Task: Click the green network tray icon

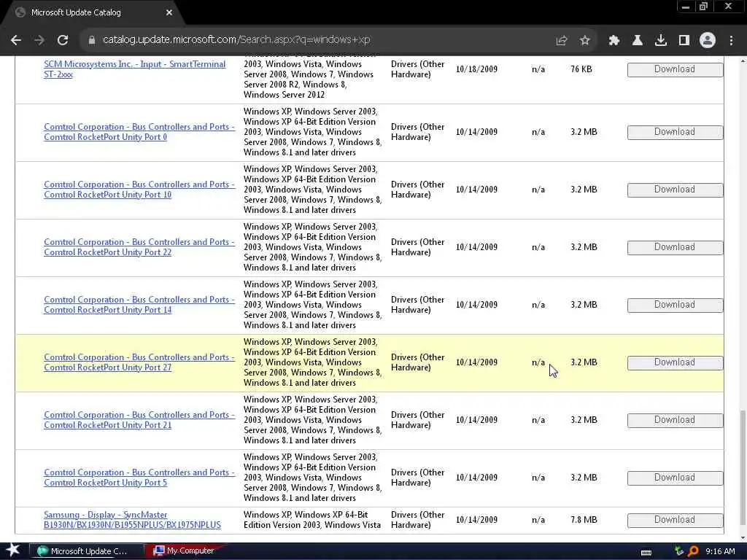Action: tap(679, 551)
